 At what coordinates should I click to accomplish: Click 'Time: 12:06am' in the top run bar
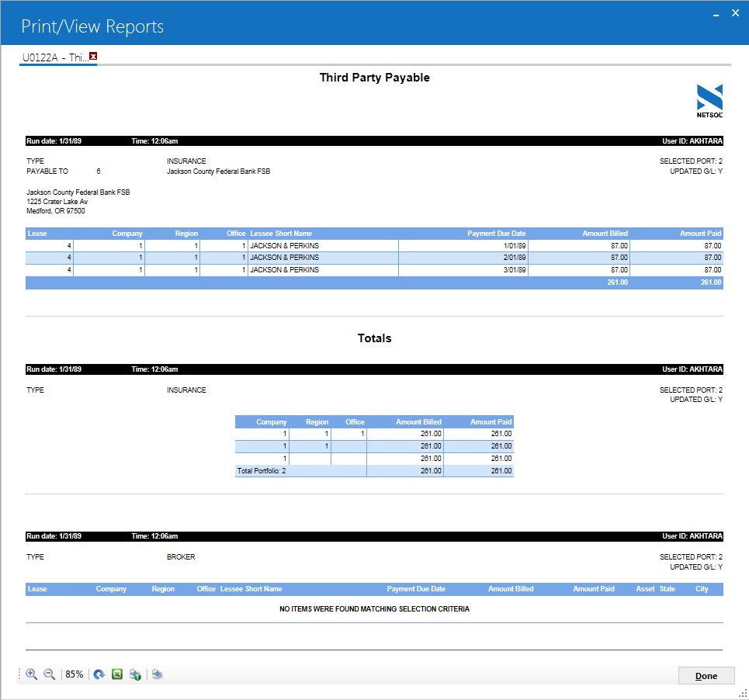tap(154, 141)
